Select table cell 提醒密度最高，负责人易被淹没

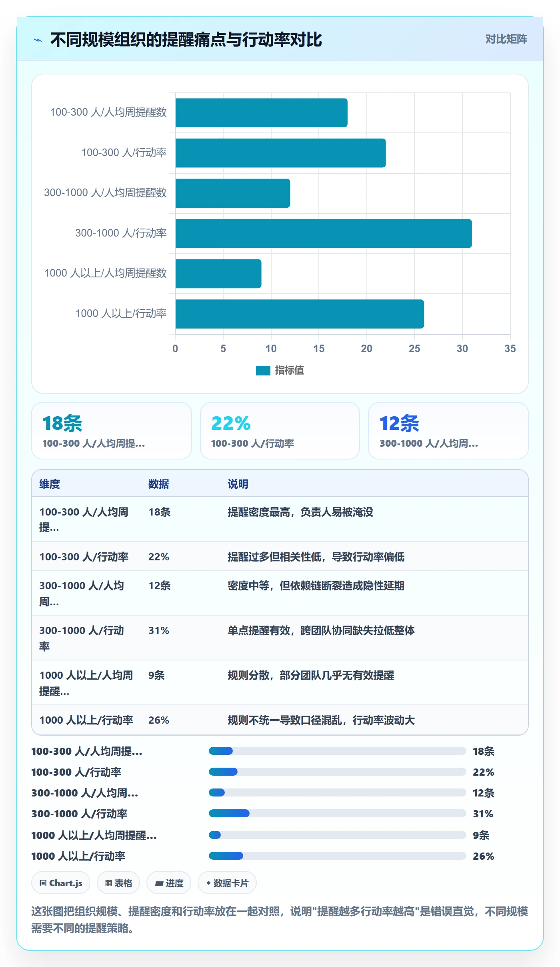[300, 512]
